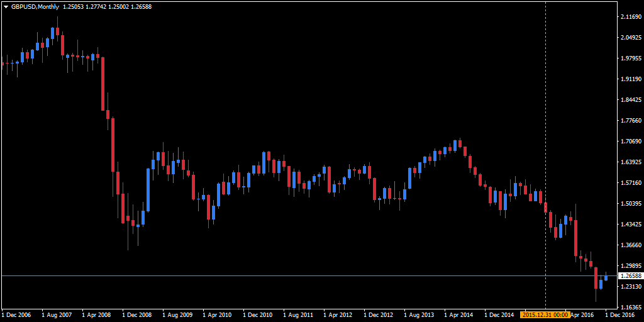The width and height of the screenshot is (644, 322).
Task: Click the GBPUSD,Monthly chart title text
Action: tap(35, 7)
